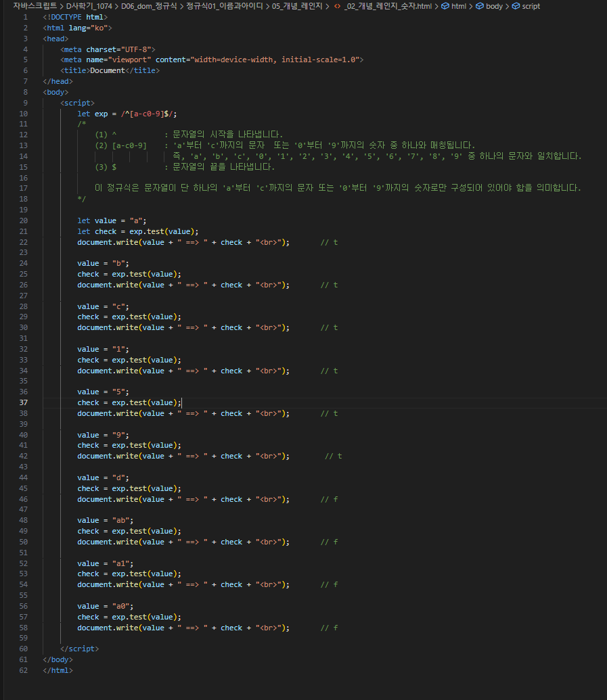Click the value = "c" line
607x700 pixels.
point(103,306)
